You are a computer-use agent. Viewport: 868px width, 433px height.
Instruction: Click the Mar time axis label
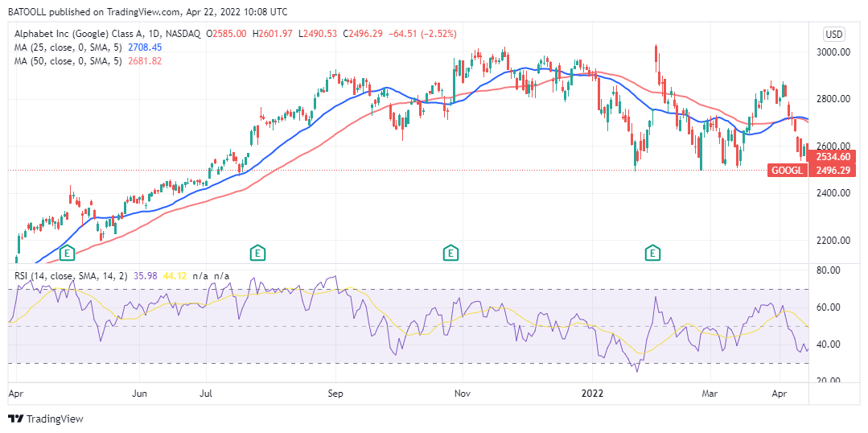pos(710,394)
